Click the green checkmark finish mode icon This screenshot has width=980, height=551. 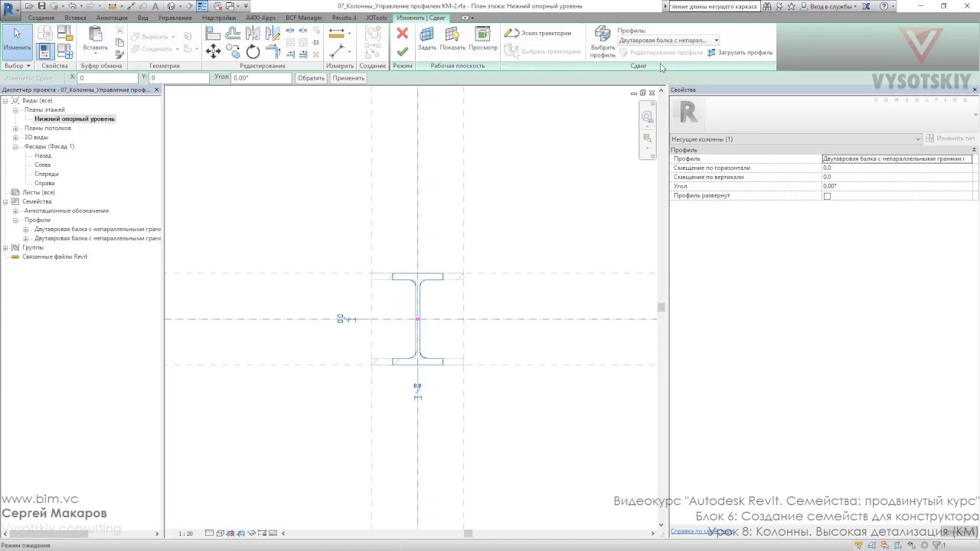pyautogui.click(x=402, y=51)
